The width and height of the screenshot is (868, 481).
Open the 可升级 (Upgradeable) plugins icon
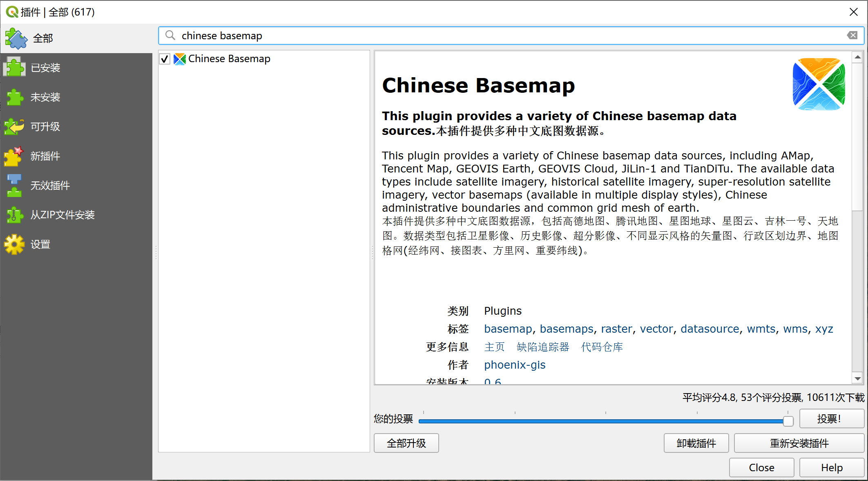click(15, 126)
